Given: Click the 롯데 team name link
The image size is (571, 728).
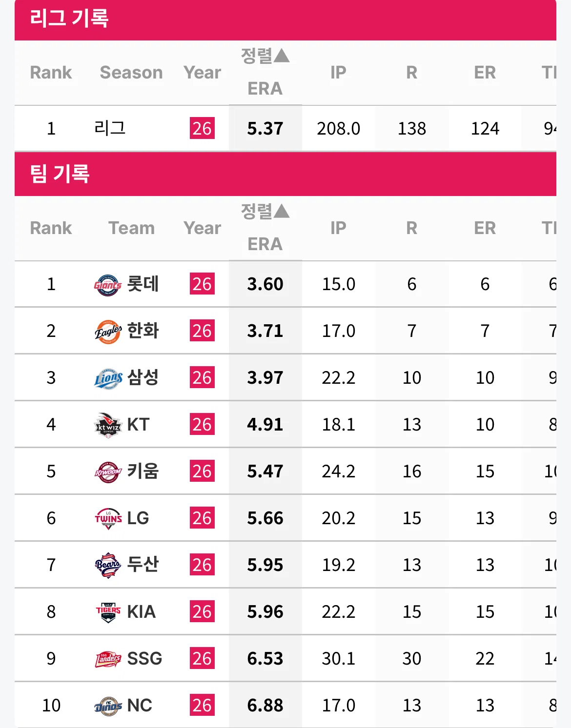Looking at the screenshot, I should coord(143,284).
